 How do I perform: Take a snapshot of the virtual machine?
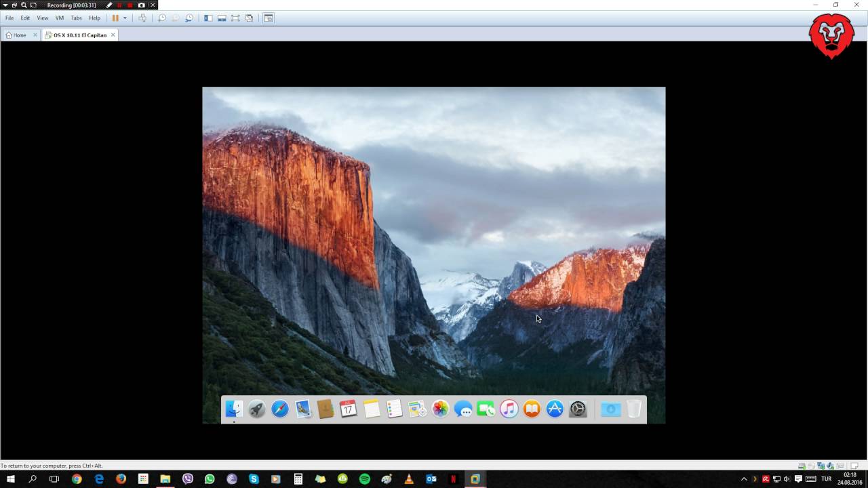[x=162, y=18]
